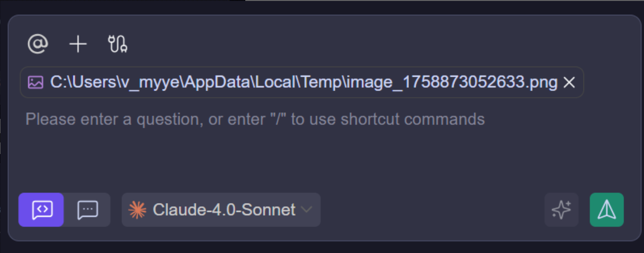Expand the chevron beside the model name

click(306, 210)
